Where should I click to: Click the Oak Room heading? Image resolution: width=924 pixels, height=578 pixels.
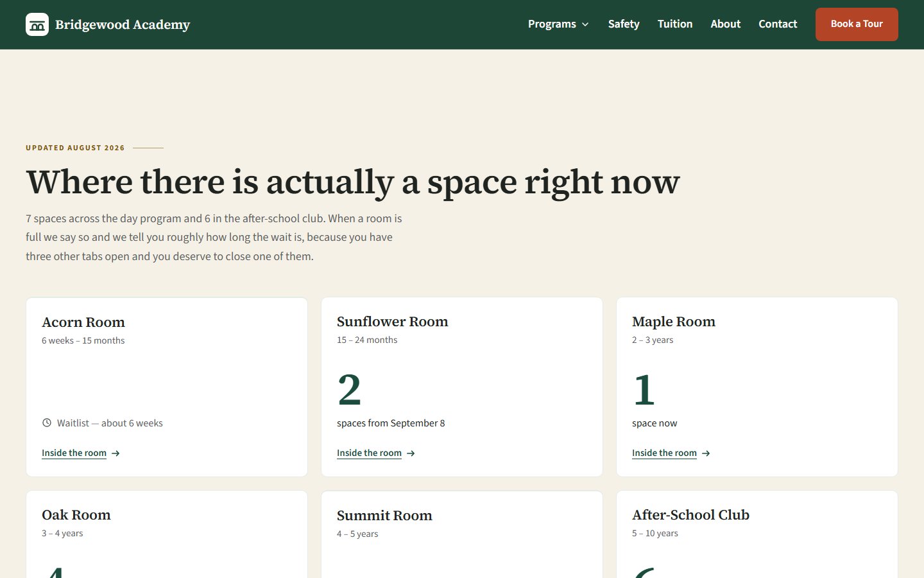pos(76,514)
